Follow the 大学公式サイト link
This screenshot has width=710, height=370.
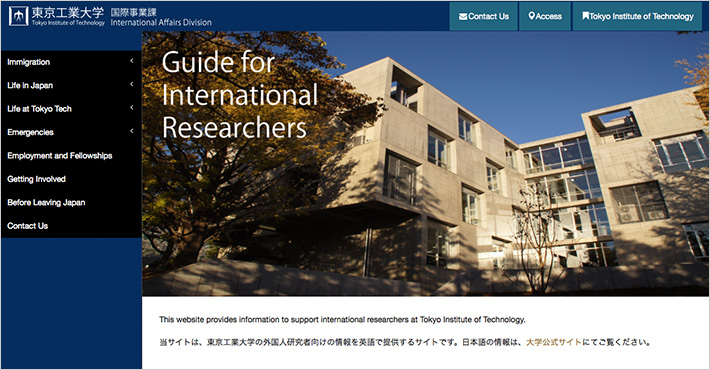click(553, 342)
